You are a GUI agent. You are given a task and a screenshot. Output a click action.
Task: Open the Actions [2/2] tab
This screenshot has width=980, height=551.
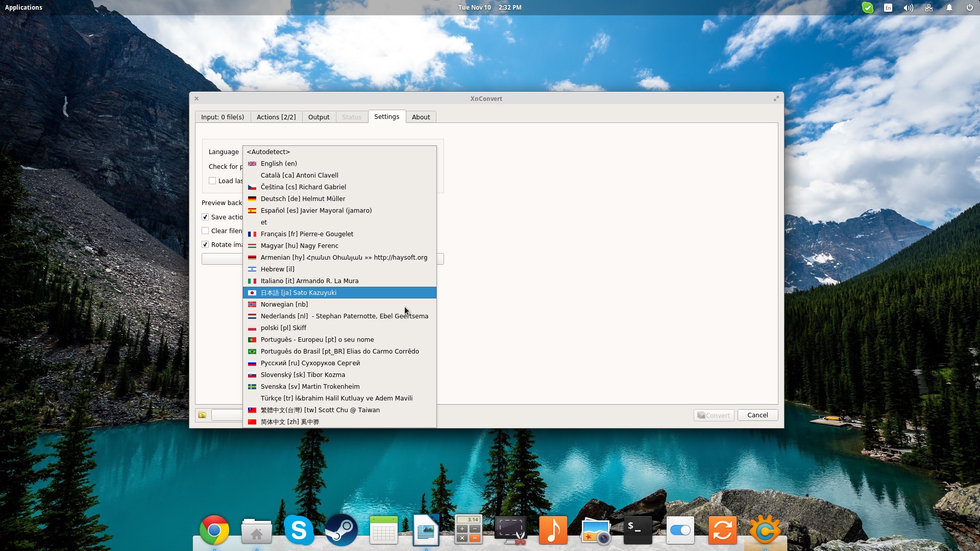click(x=276, y=117)
